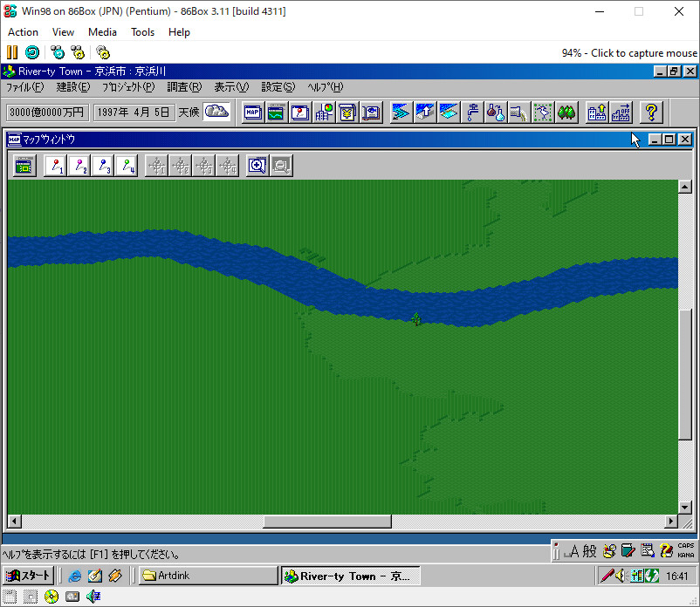Image resolution: width=700 pixels, height=607 pixels.
Task: Open the プロジェクト(P) menu
Action: coord(128,87)
